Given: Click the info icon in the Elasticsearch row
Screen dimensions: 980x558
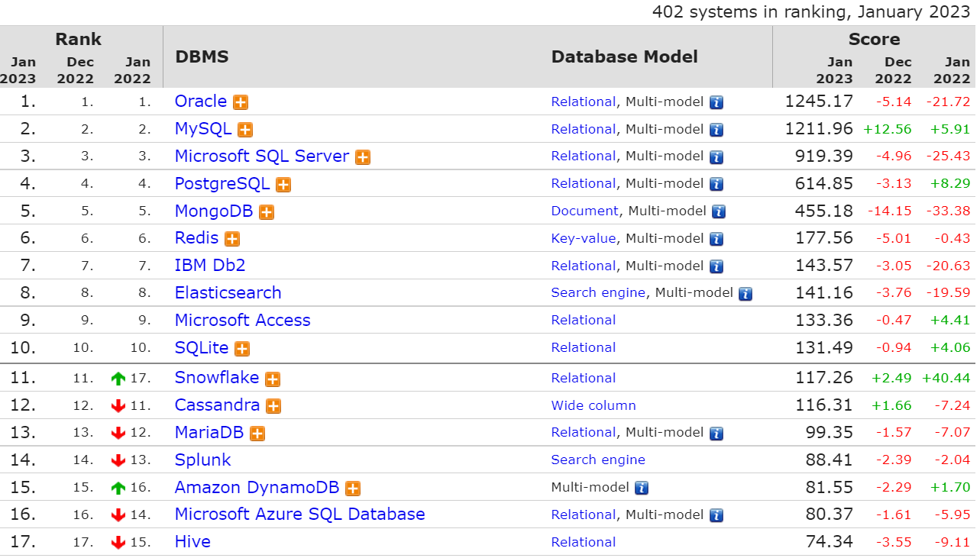Looking at the screenshot, I should pyautogui.click(x=746, y=294).
